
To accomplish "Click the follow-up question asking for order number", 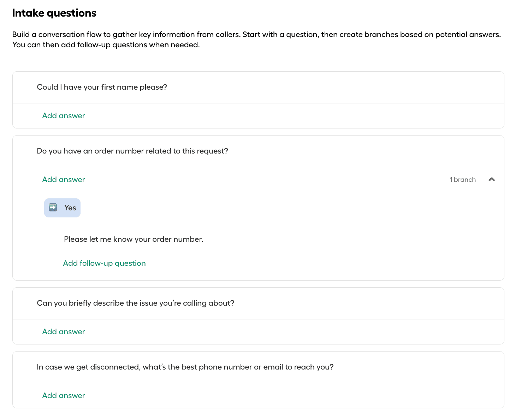I will tap(133, 239).
